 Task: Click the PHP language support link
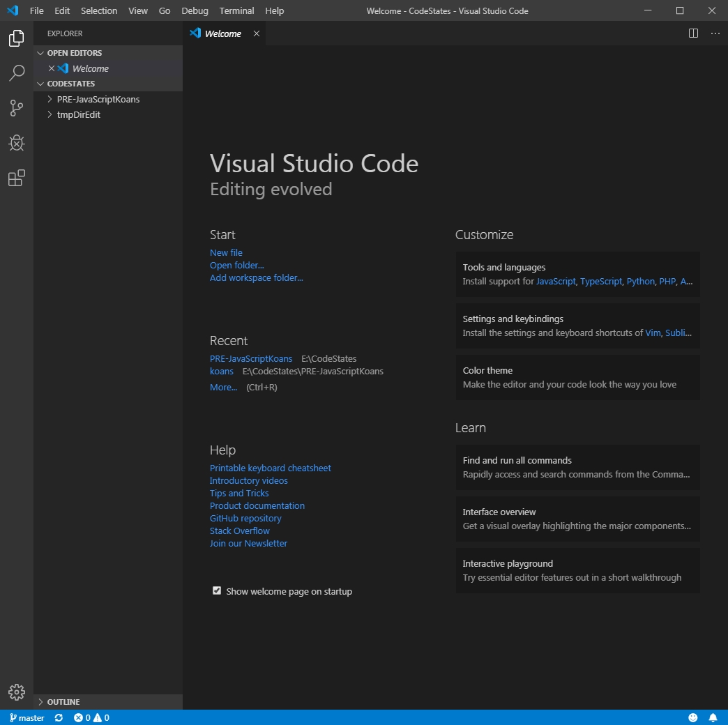click(x=667, y=281)
